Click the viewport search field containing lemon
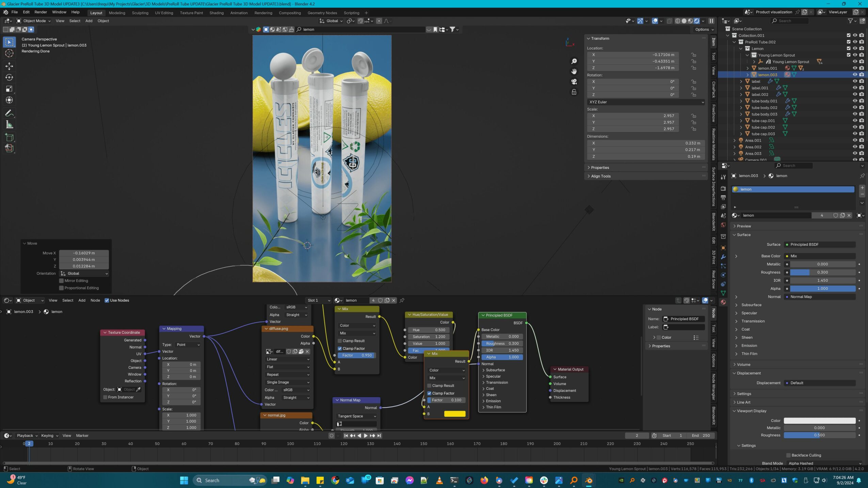 pyautogui.click(x=360, y=30)
